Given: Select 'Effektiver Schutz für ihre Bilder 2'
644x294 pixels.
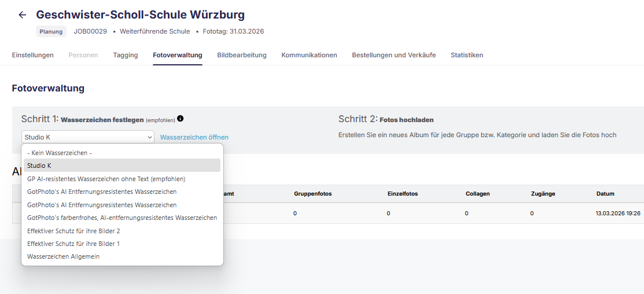Looking at the screenshot, I should point(73,231).
